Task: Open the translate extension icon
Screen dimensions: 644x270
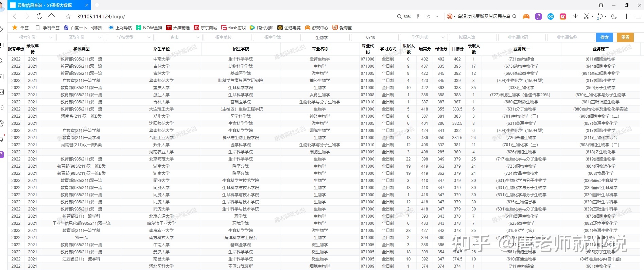Action: [x=538, y=16]
